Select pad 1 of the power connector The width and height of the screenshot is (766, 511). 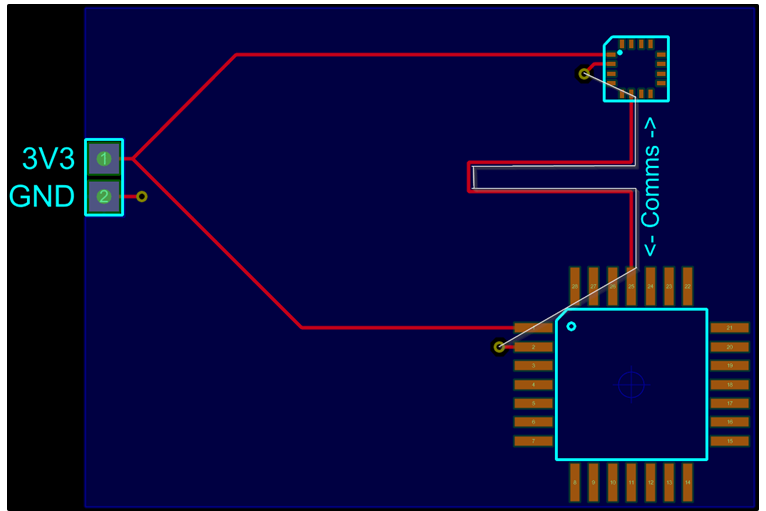[x=103, y=158]
